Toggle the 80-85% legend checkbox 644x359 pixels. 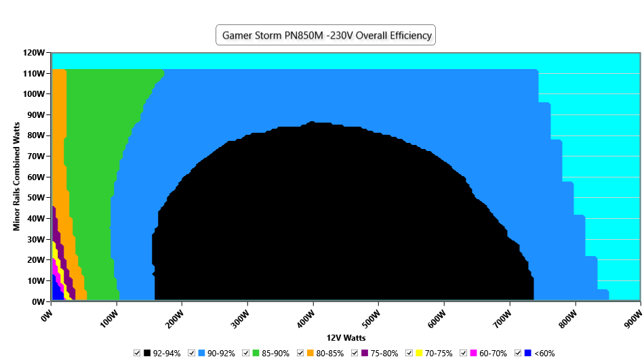300,353
